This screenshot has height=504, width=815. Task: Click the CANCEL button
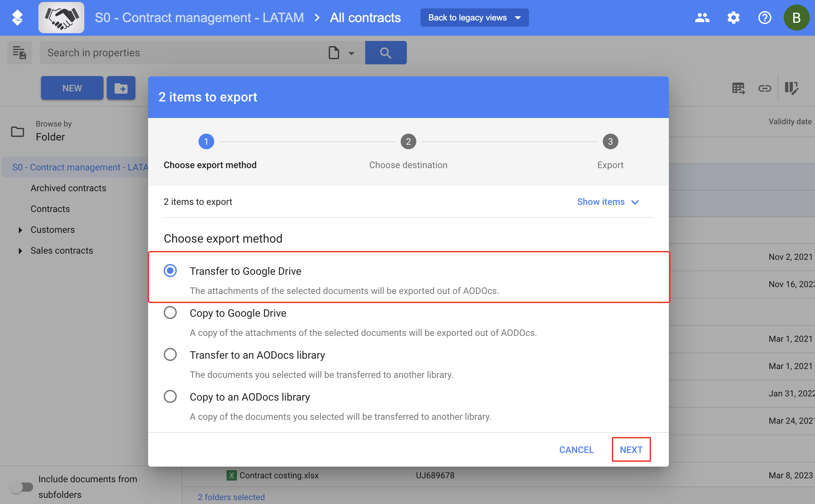click(576, 449)
